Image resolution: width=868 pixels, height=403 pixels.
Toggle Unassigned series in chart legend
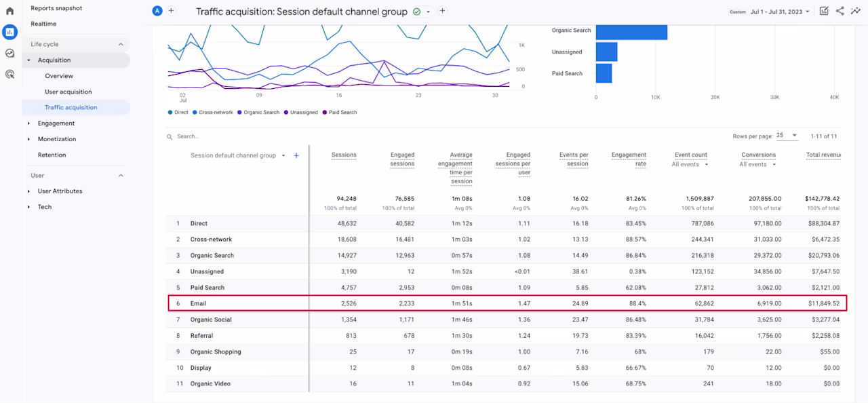click(300, 113)
